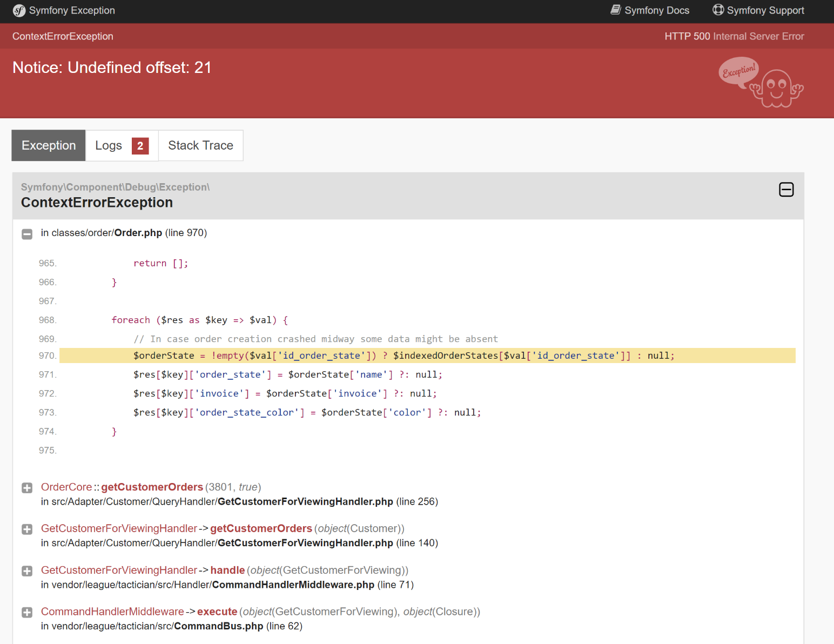Collapse the ContextErrorException panel with the minus icon

pos(786,190)
